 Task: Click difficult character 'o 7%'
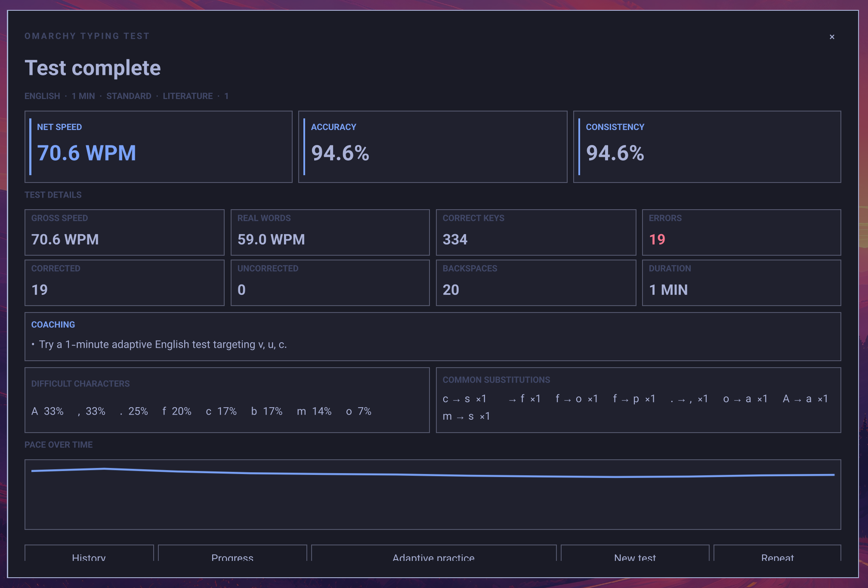(358, 412)
